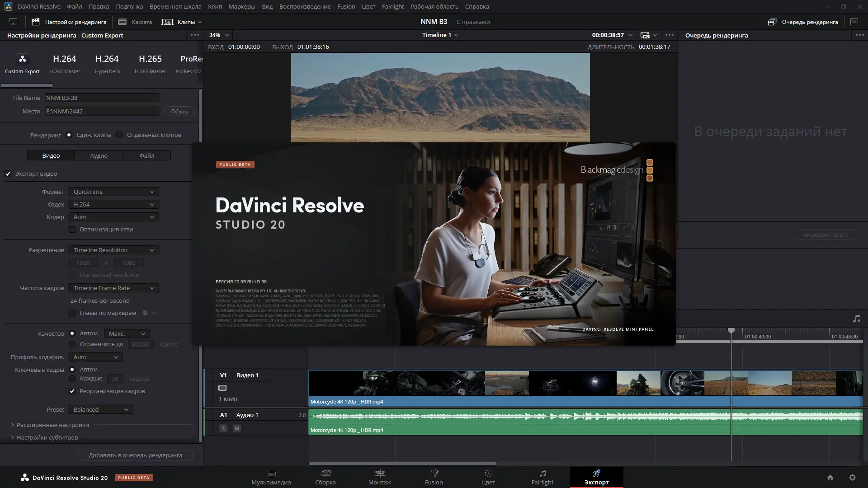Open the Воспроизведение menu
This screenshot has width=868, height=488.
point(305,6)
